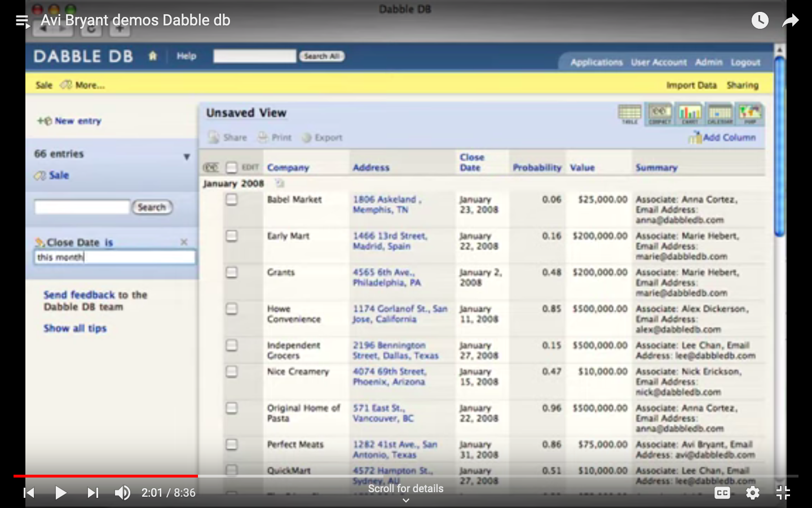Open the Address column header menu

371,168
